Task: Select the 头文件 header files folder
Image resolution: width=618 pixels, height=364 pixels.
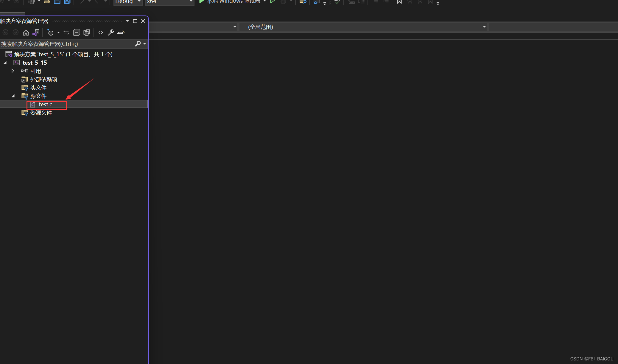Action: tap(38, 88)
